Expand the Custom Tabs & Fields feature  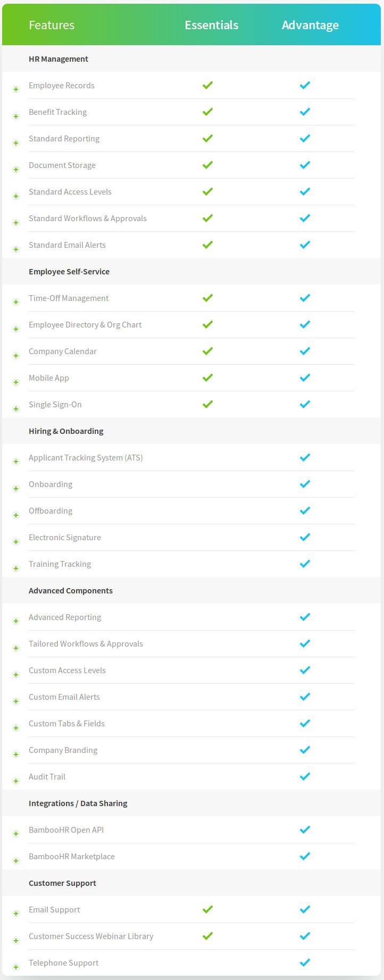pos(15,727)
